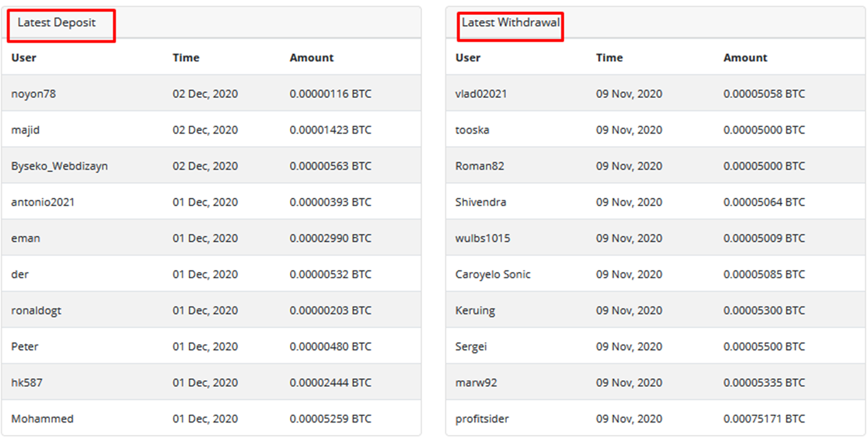Click the 0.00075171 BTC withdrawal amount
868x445 pixels.
764,419
